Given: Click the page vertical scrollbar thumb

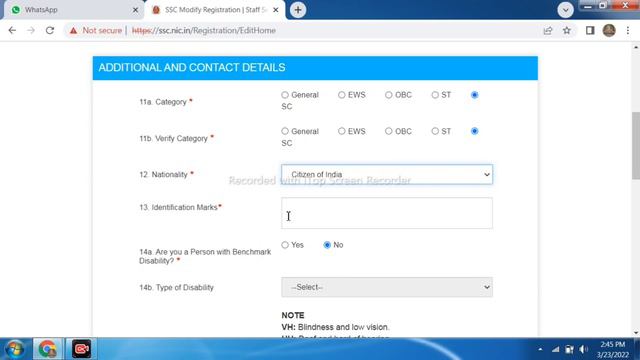Looking at the screenshot, I should 636,145.
